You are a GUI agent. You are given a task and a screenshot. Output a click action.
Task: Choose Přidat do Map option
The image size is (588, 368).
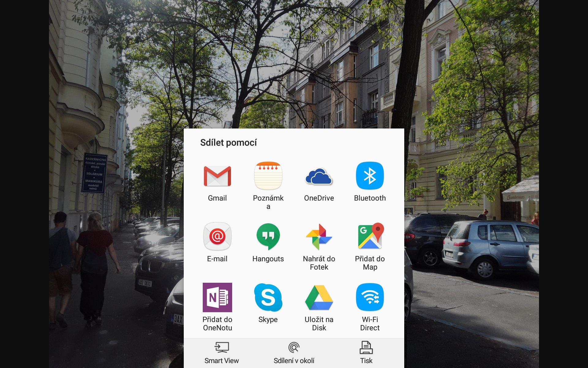(370, 237)
